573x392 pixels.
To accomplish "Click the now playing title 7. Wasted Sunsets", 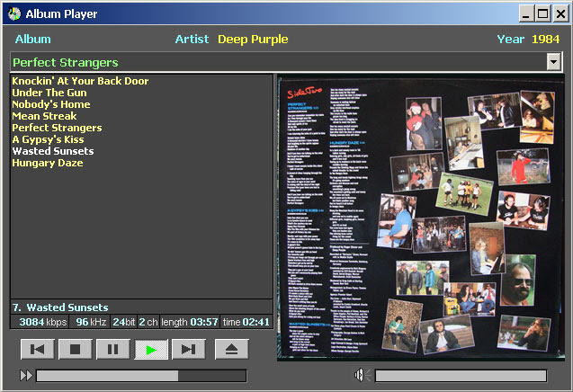I will tap(60, 307).
